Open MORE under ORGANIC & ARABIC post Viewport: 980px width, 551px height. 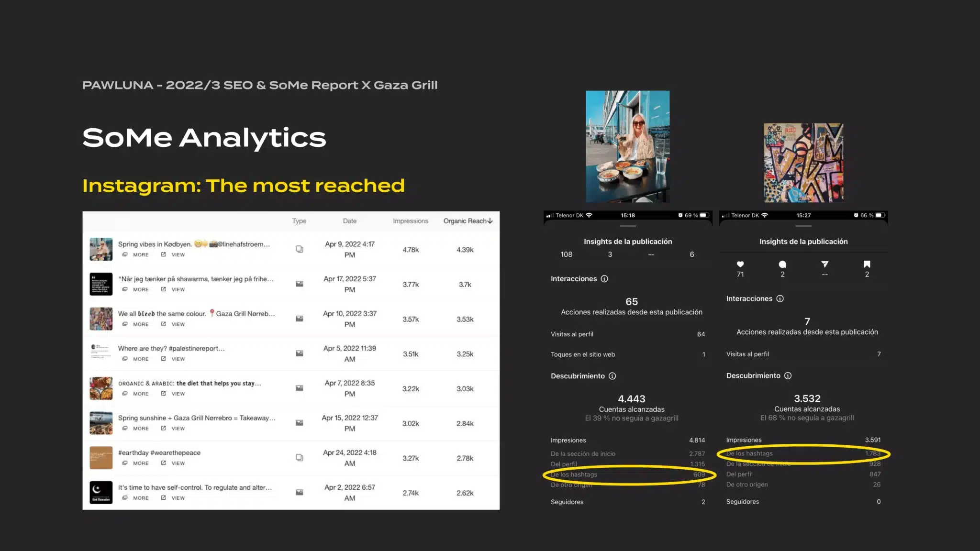point(136,394)
